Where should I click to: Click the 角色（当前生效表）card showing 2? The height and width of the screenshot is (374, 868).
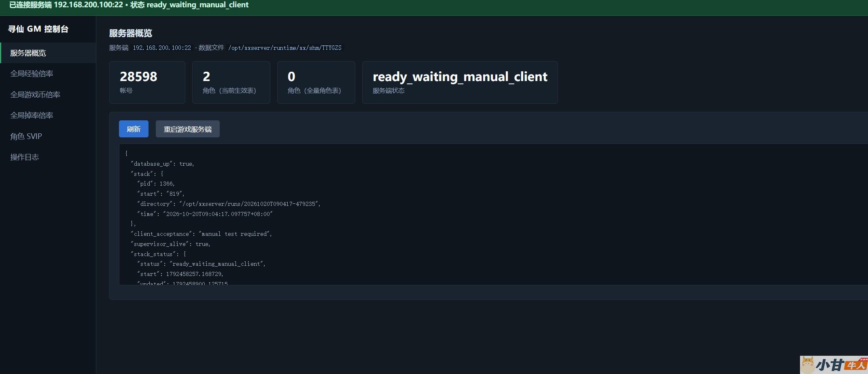pos(231,82)
